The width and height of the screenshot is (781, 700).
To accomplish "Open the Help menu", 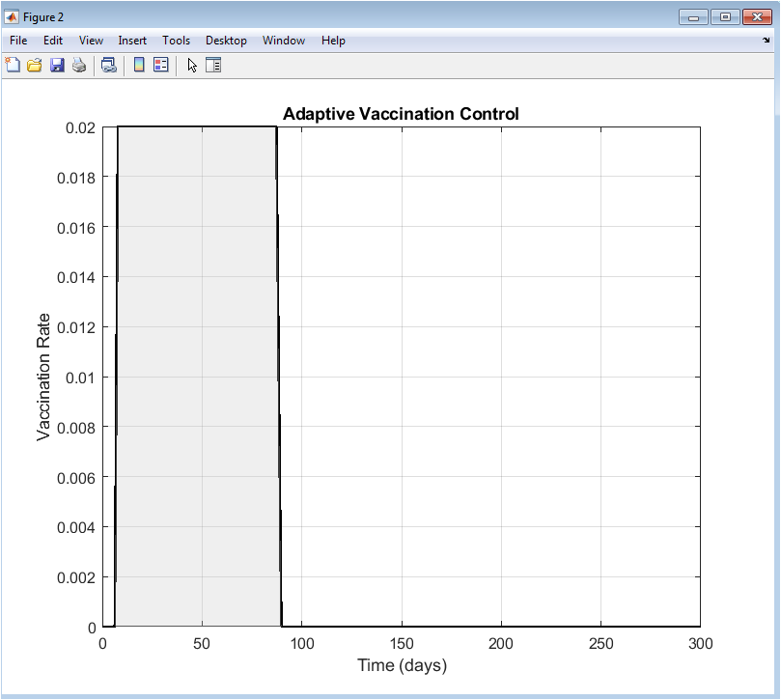I will (333, 41).
